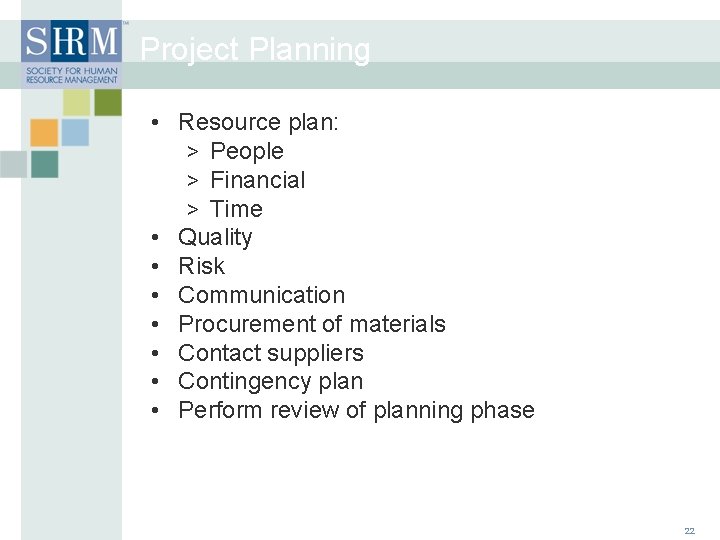Click the People sub-bullet
The width and height of the screenshot is (720, 540).
click(247, 152)
